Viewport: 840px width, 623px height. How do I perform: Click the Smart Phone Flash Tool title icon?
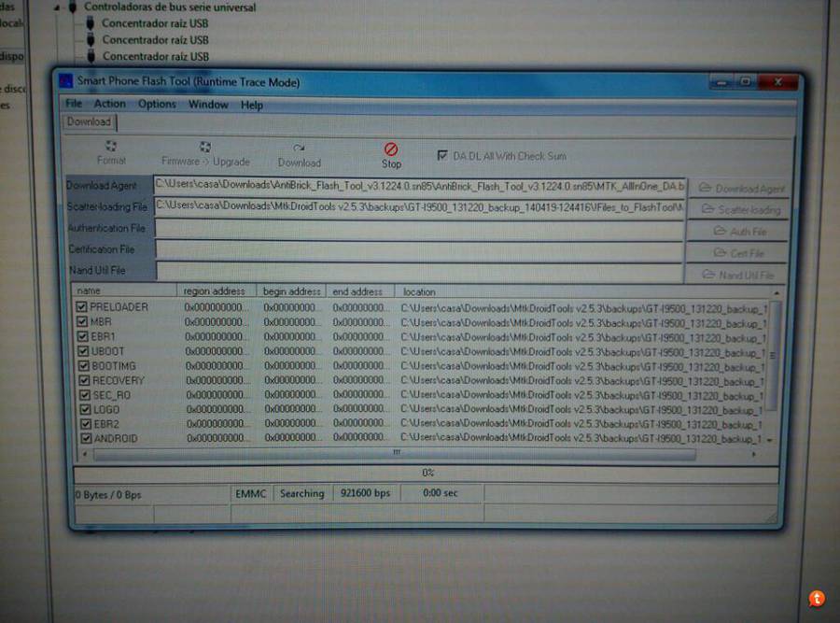point(66,81)
